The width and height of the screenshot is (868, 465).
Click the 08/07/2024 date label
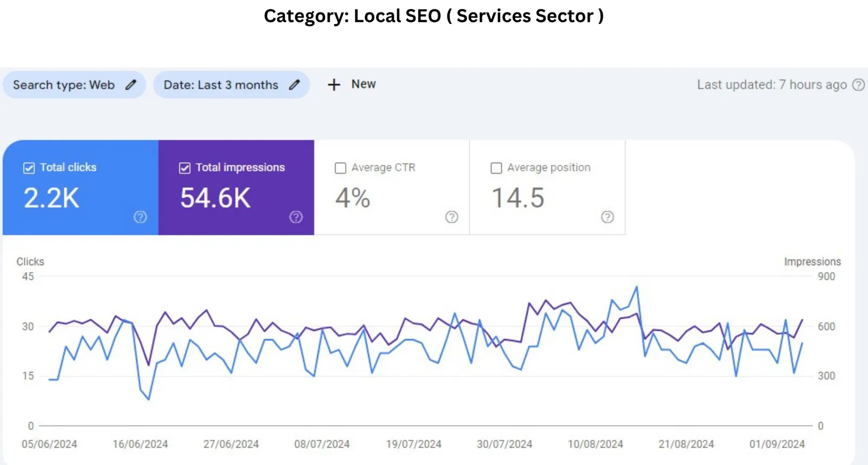(x=322, y=444)
